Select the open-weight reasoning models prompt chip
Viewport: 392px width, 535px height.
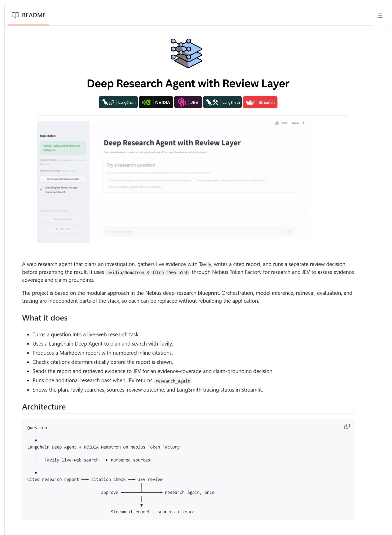pos(231,180)
